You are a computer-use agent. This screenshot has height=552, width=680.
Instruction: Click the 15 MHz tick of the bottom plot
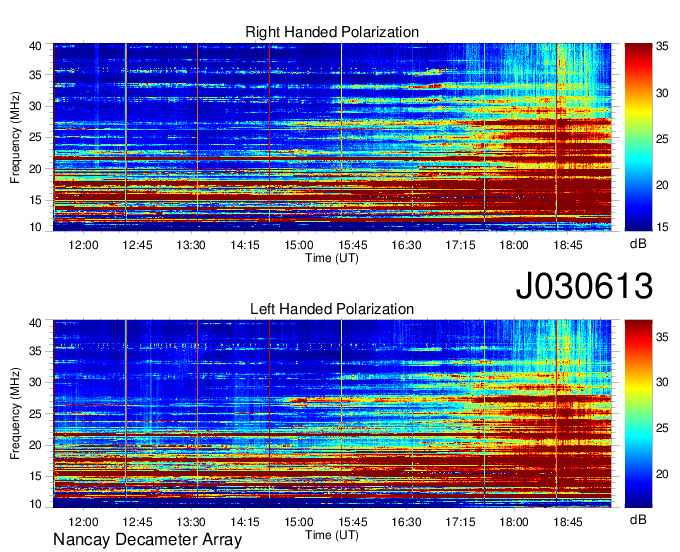35,476
